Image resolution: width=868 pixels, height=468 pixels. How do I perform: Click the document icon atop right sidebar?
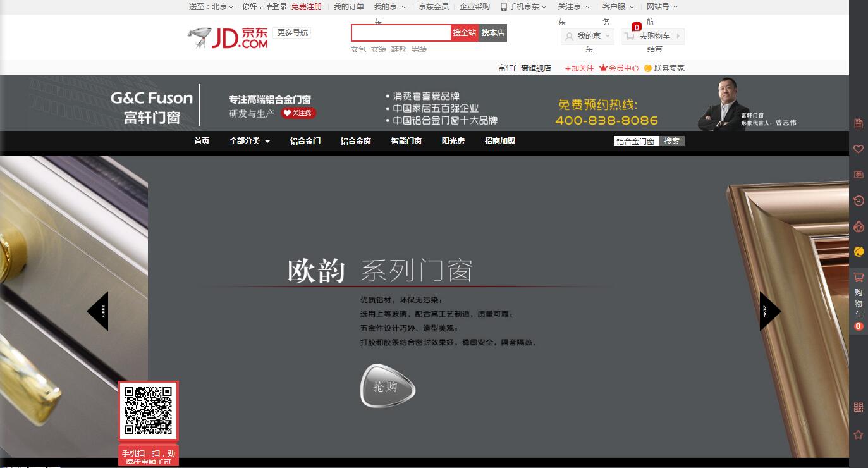click(858, 123)
